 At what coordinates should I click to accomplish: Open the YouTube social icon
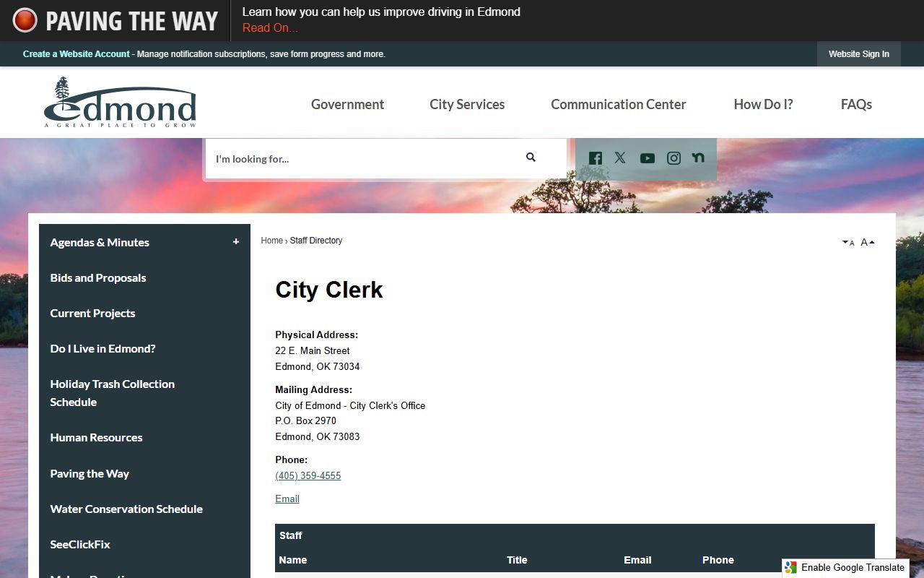click(x=648, y=158)
